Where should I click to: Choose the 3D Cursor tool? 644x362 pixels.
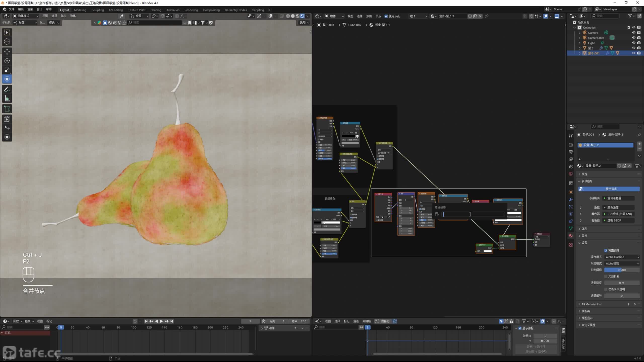tap(7, 42)
